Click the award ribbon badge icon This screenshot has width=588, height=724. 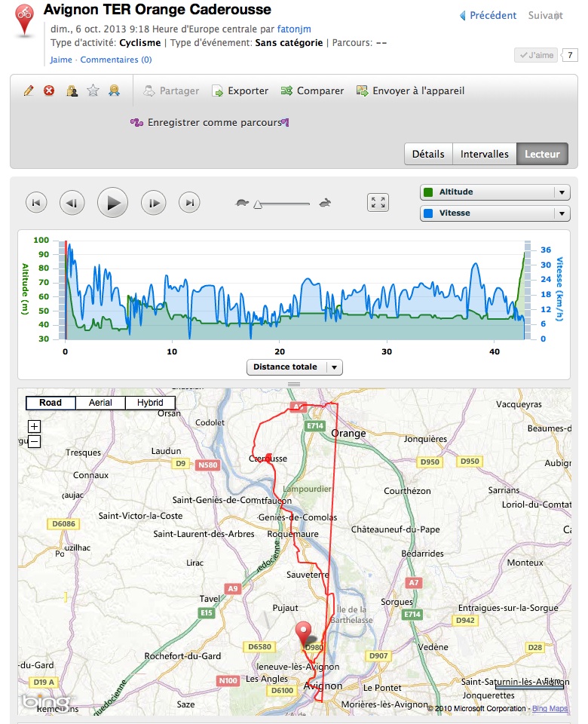tap(114, 90)
